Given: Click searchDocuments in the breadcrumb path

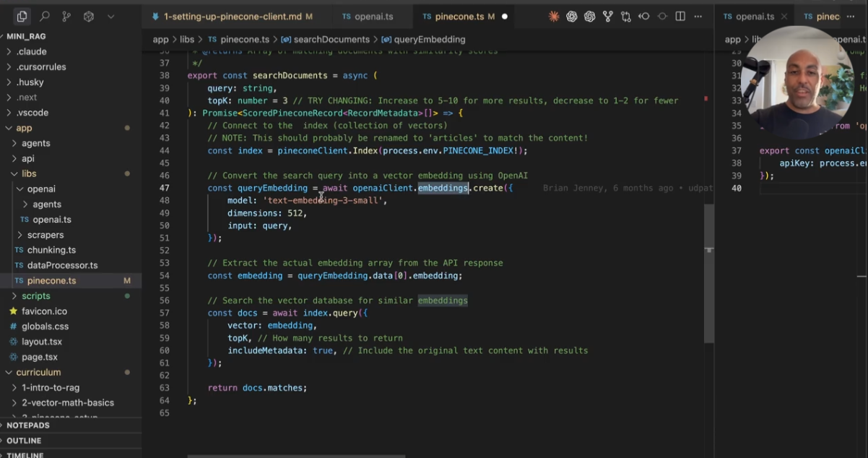Looking at the screenshot, I should [331, 40].
